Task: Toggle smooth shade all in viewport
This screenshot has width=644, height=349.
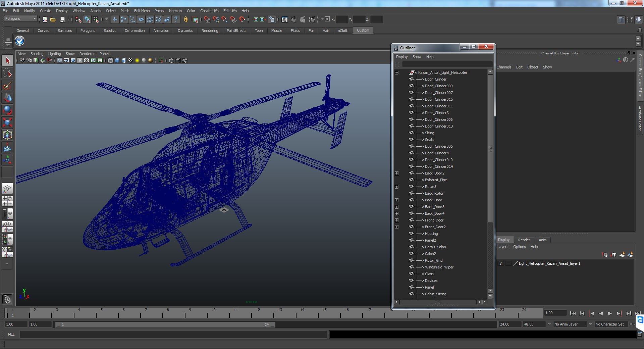Action: 117,60
